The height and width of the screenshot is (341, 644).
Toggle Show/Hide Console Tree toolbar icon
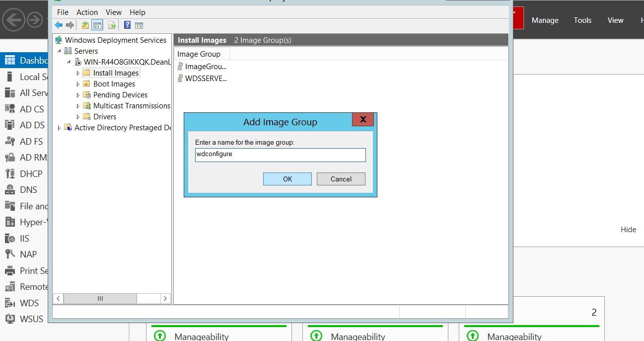97,25
